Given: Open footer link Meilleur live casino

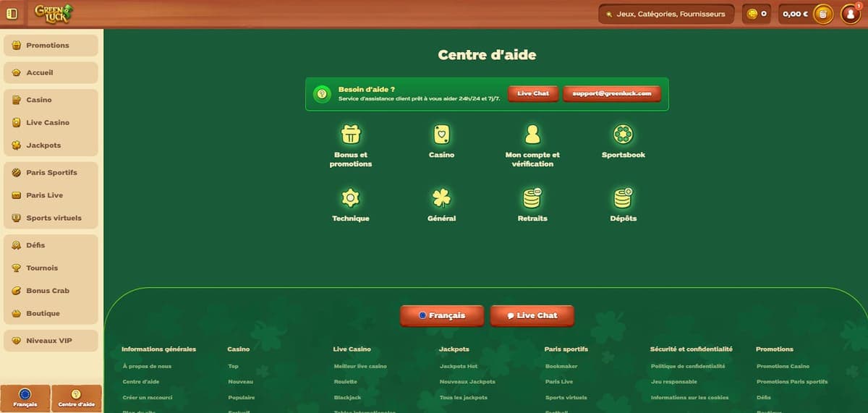Looking at the screenshot, I should [360, 366].
